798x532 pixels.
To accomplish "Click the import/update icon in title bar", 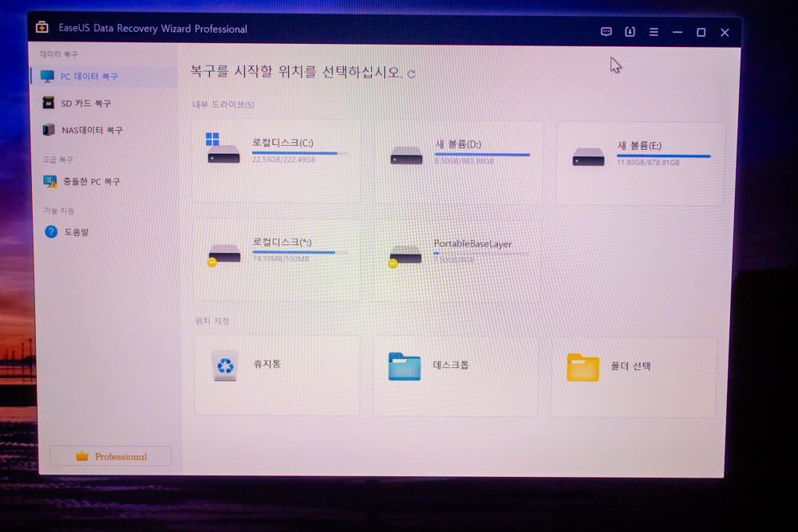I will (x=630, y=32).
